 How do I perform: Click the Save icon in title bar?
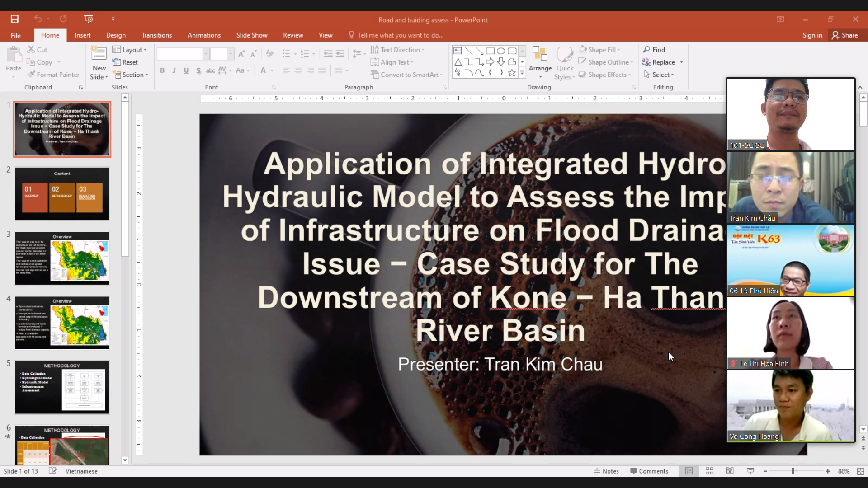point(14,19)
